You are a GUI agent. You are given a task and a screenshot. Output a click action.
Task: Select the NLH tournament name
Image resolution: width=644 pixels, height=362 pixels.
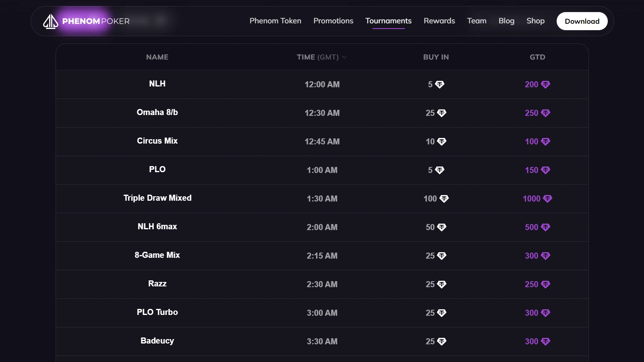tap(157, 84)
